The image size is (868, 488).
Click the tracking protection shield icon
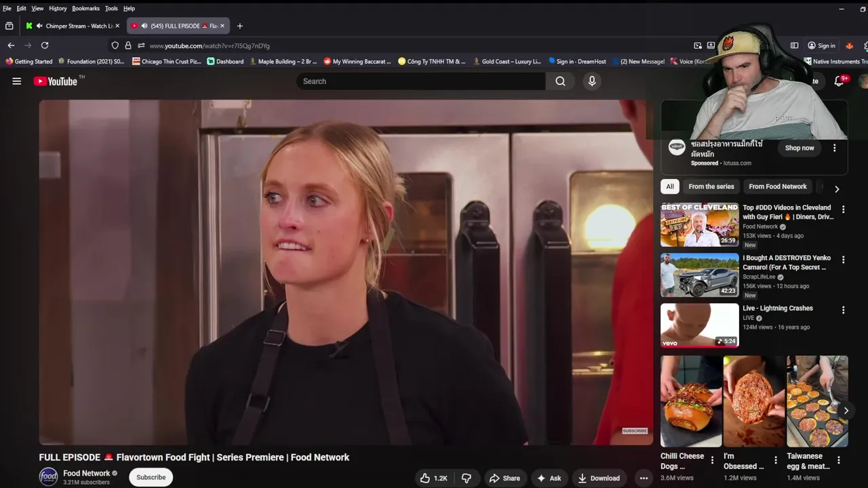(x=115, y=45)
